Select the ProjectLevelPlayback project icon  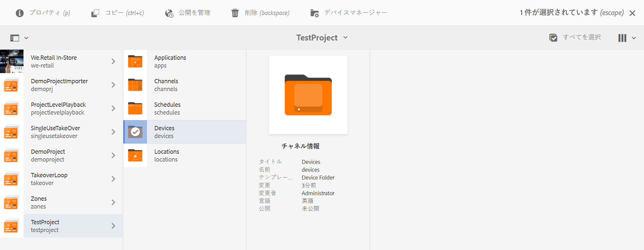11,109
